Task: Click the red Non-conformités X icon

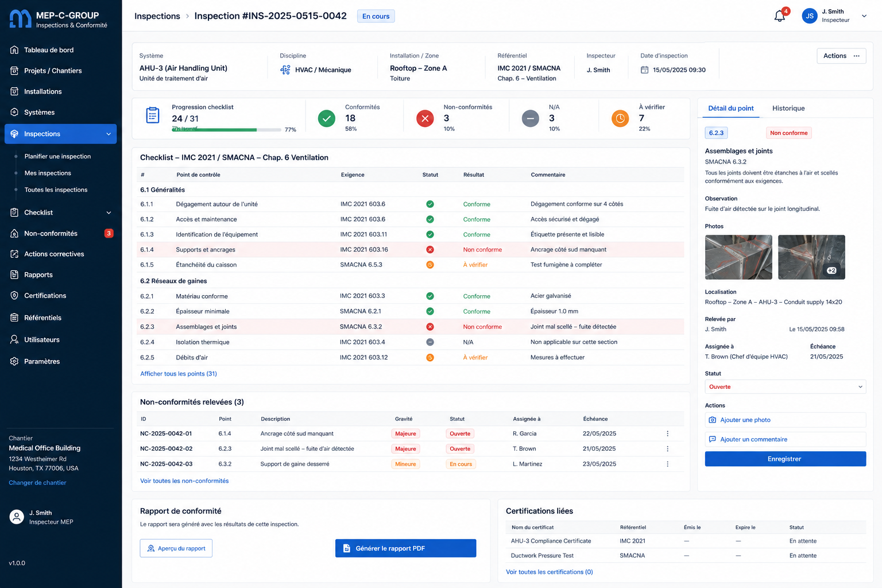Action: tap(425, 118)
